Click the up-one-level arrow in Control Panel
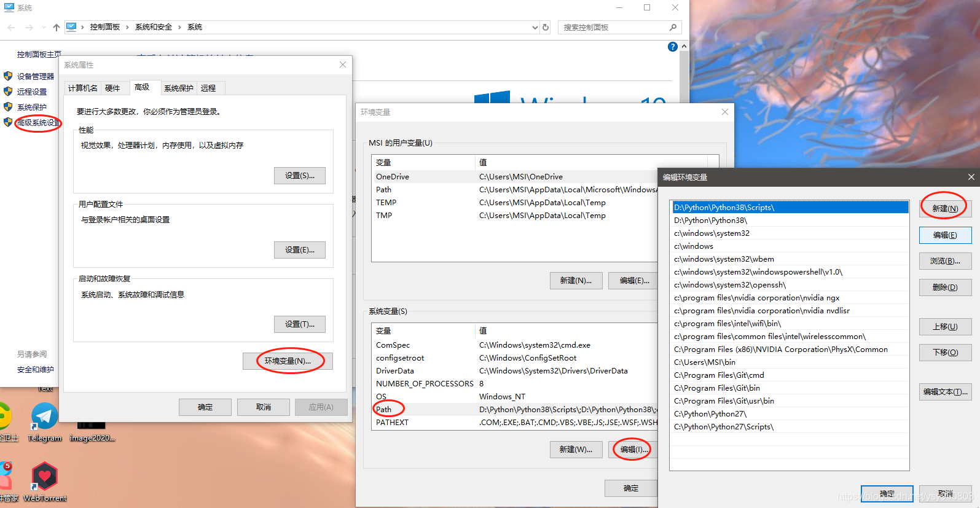 click(x=57, y=28)
